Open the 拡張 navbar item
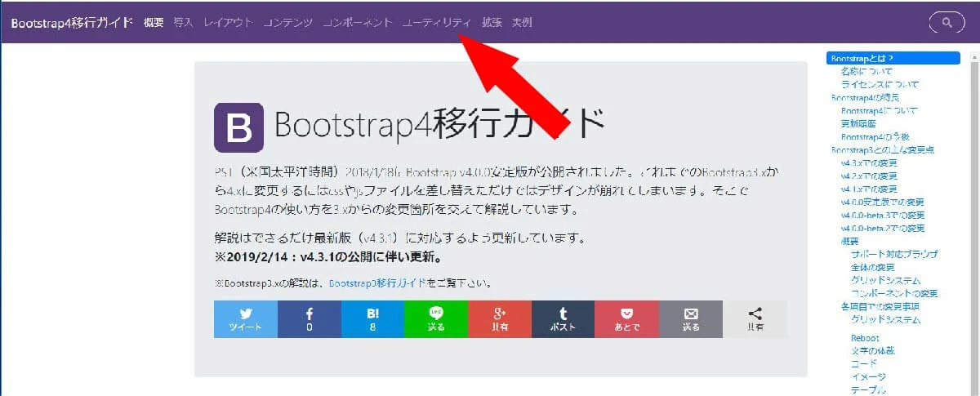Screen dimensions: 980x396 [492, 22]
